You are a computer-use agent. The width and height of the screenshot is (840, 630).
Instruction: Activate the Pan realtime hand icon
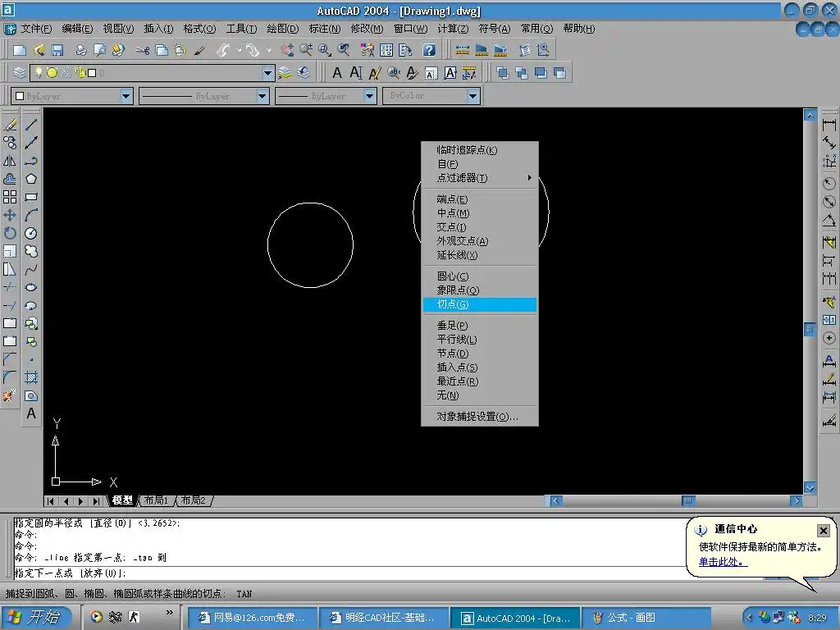(288, 50)
